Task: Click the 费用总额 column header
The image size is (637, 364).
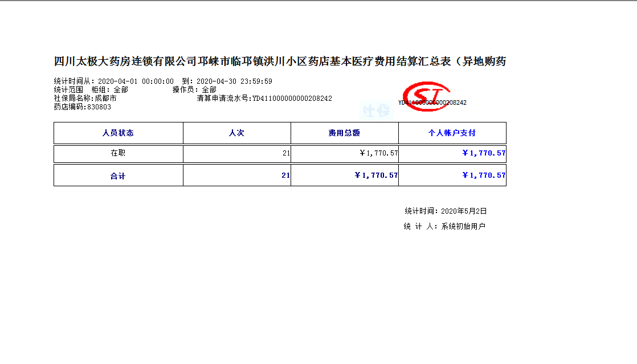Action: coord(345,133)
